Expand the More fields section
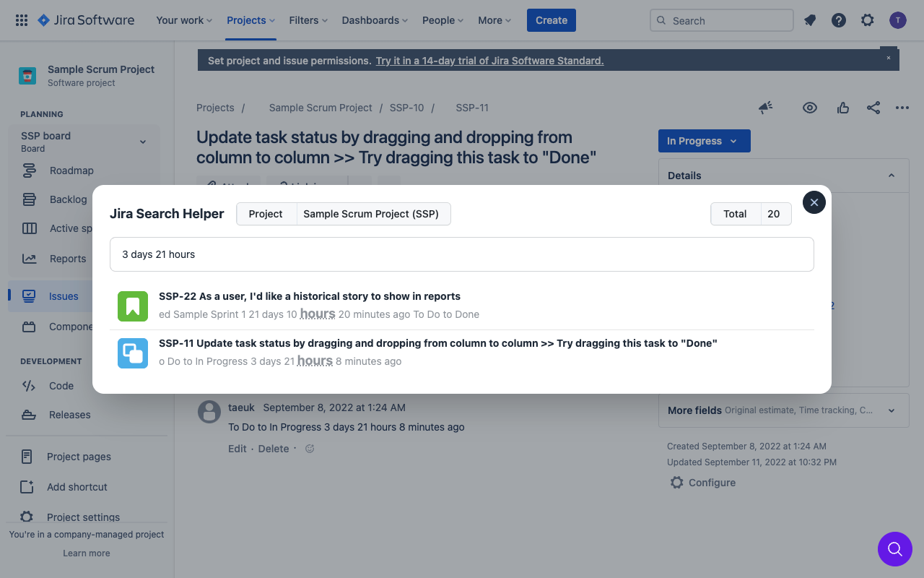 [892, 410]
